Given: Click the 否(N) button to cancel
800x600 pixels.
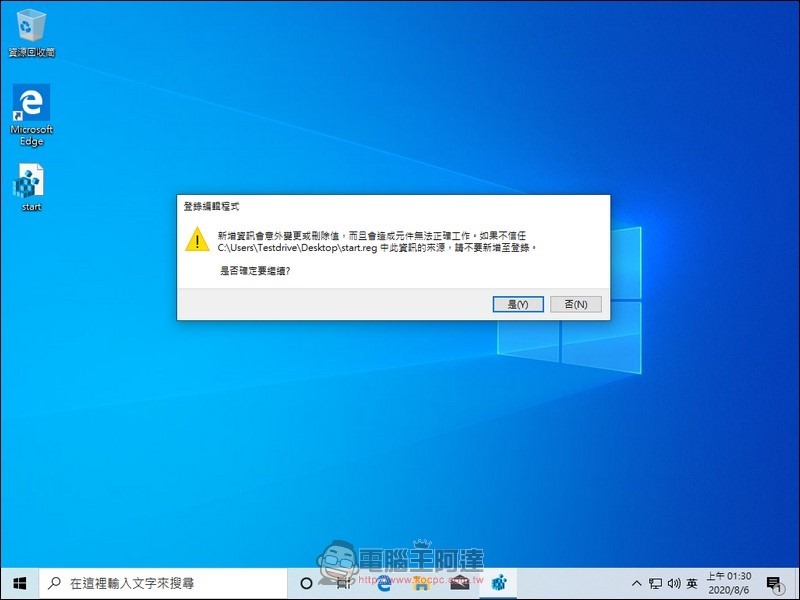Looking at the screenshot, I should coord(576,304).
